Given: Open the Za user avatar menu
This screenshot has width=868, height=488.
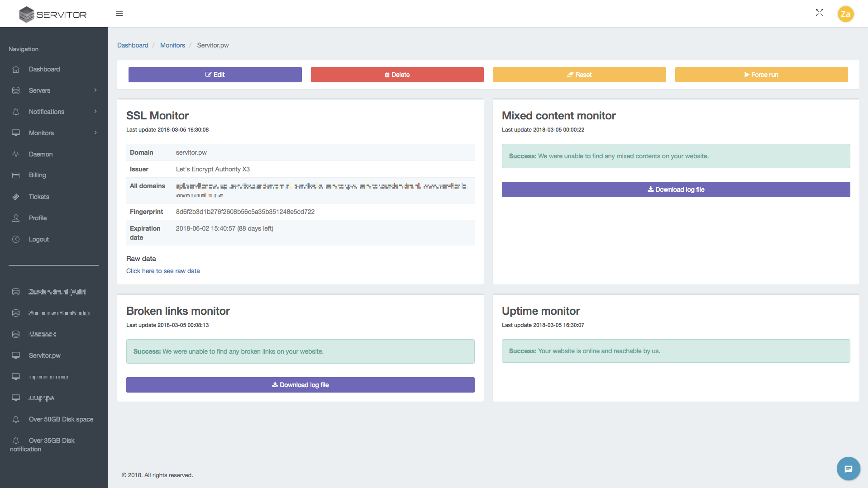Looking at the screenshot, I should (845, 14).
